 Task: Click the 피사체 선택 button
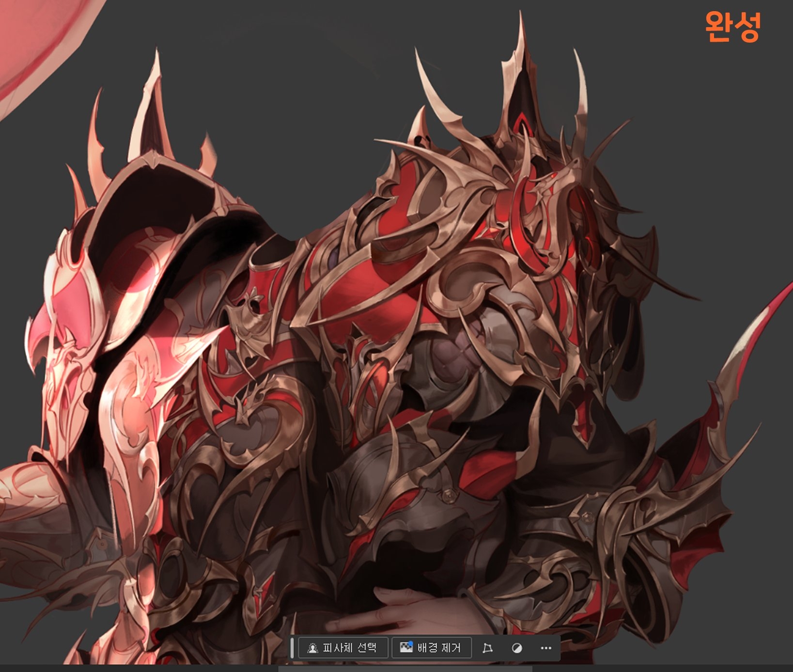pyautogui.click(x=343, y=648)
